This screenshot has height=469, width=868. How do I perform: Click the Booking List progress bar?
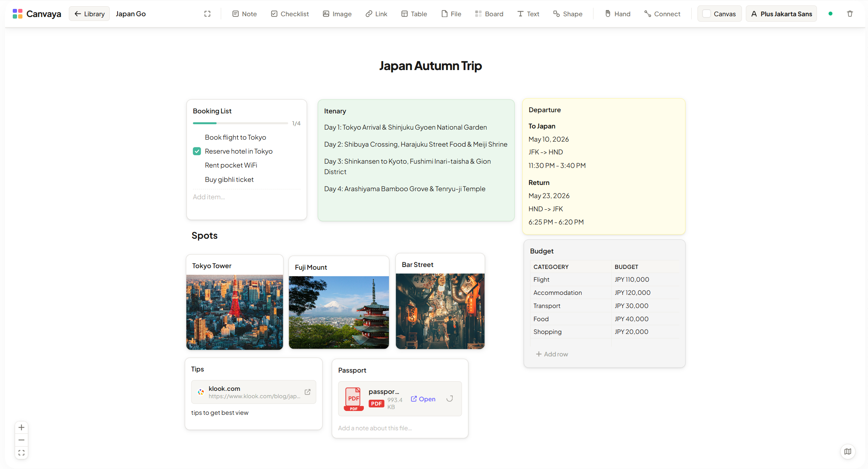[x=240, y=123]
